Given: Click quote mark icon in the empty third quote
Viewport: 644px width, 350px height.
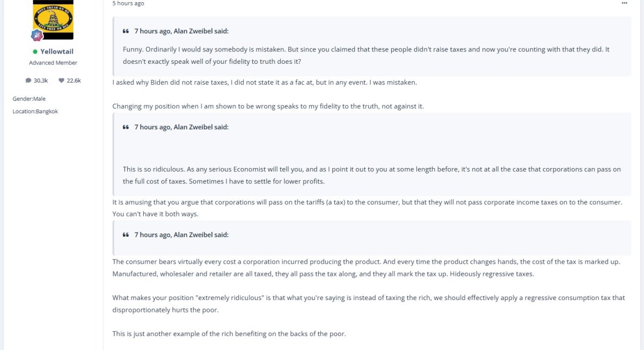Looking at the screenshot, I should click(126, 235).
